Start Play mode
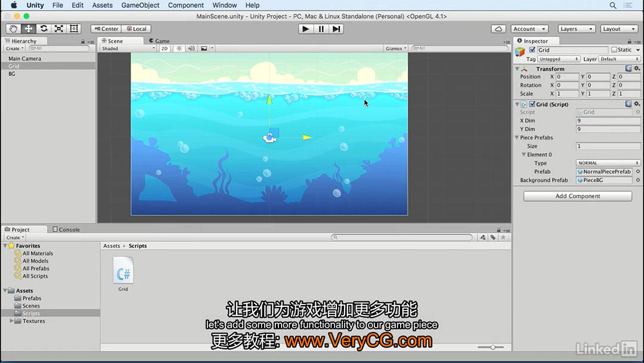Screen dimensions: 644x363 (x=305, y=29)
